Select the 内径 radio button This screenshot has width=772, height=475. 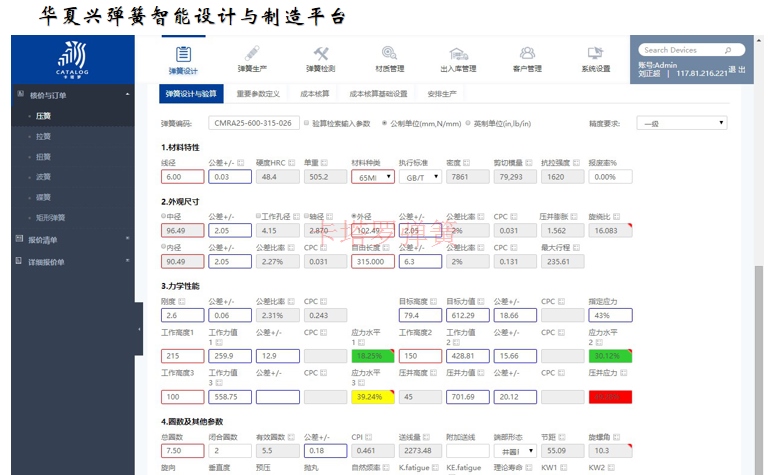click(163, 247)
